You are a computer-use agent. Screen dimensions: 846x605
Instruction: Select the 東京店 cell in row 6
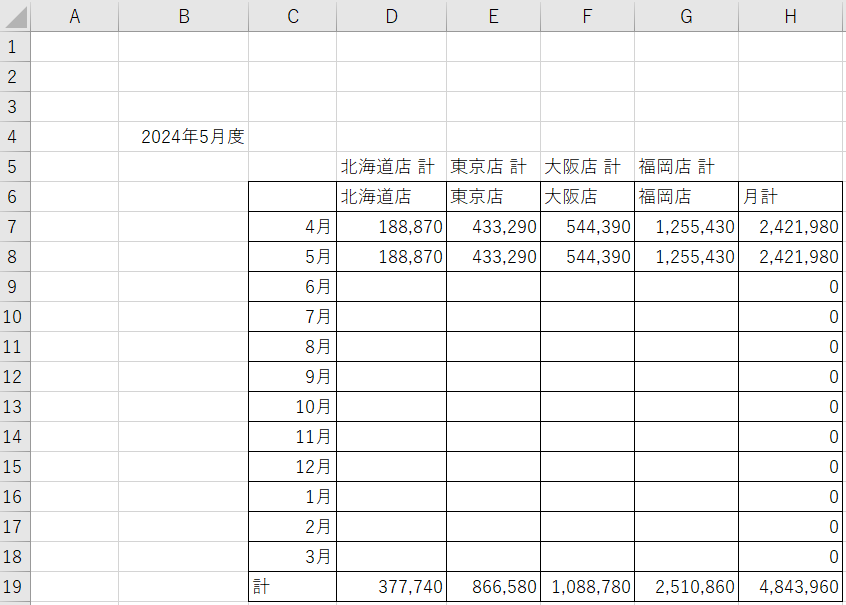(x=493, y=197)
